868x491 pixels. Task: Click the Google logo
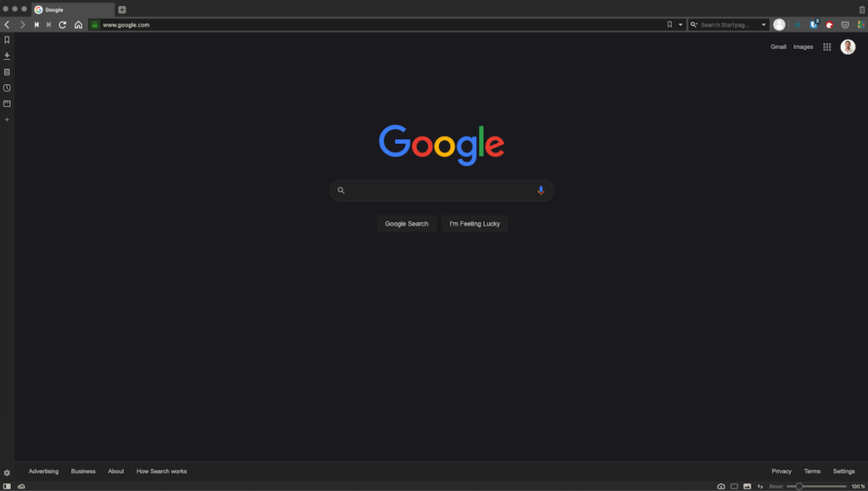[x=441, y=145]
